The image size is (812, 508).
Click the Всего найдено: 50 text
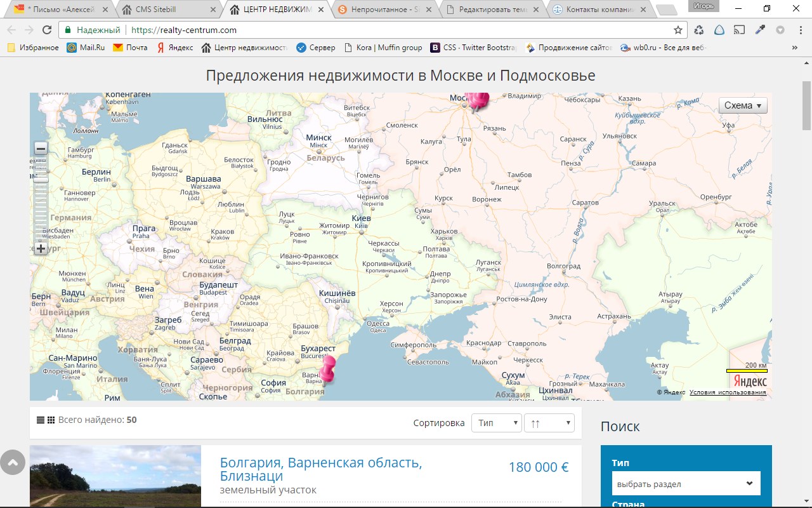pyautogui.click(x=97, y=420)
